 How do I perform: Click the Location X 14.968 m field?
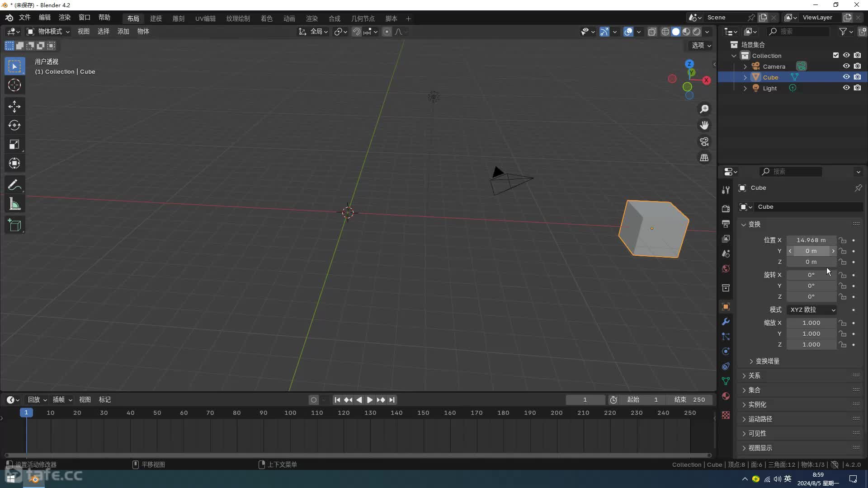point(811,240)
